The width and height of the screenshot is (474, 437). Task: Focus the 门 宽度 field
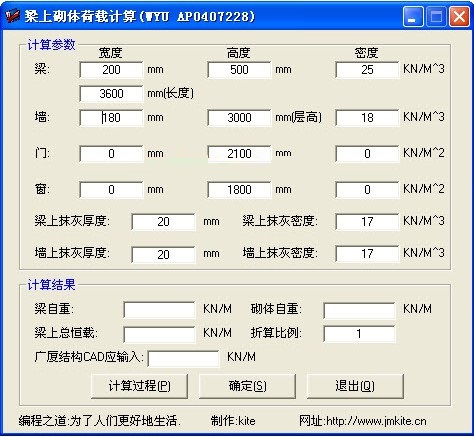point(111,154)
